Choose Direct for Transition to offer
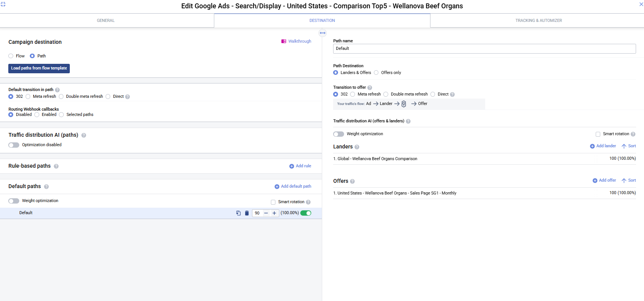This screenshot has height=301, width=644. click(433, 94)
